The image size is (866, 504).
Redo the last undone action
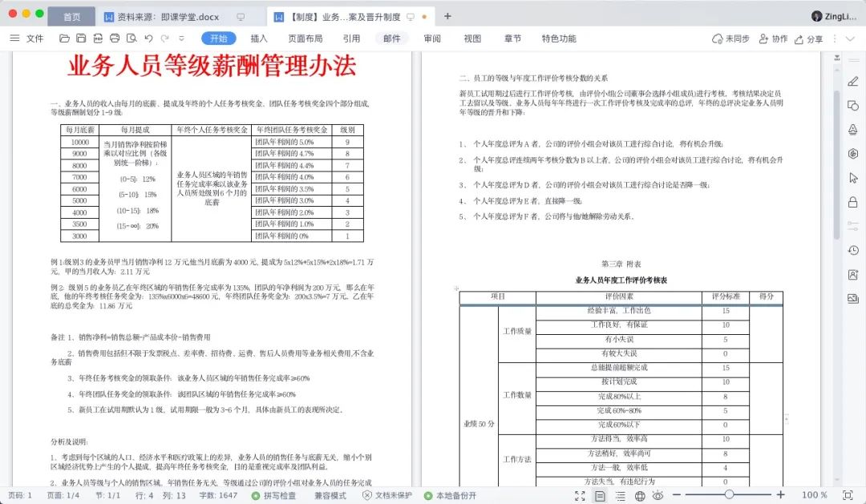(x=164, y=38)
